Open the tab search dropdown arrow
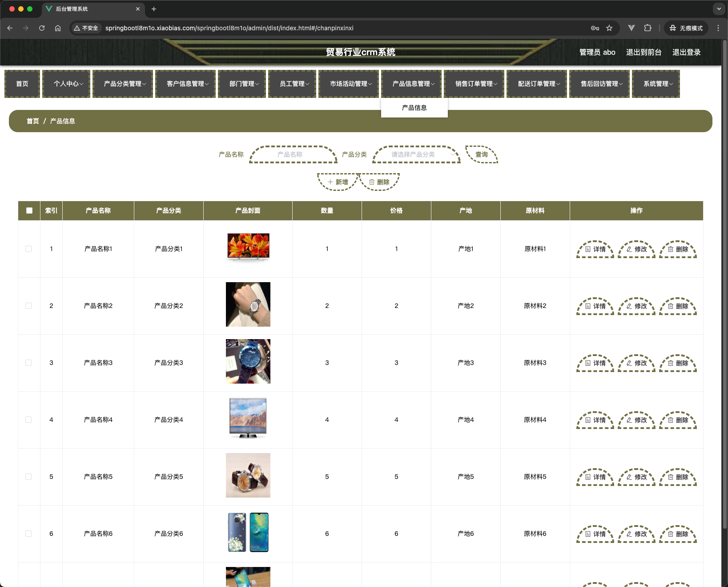The image size is (728, 587). point(719,9)
